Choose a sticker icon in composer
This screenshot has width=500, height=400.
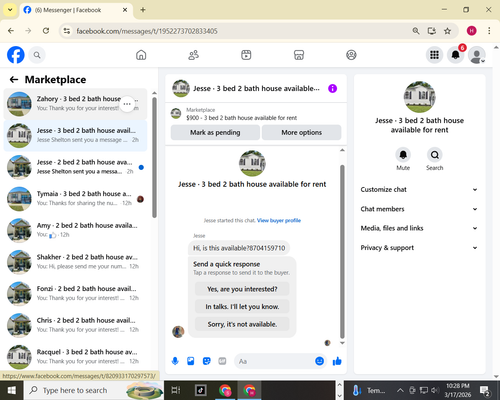click(207, 361)
